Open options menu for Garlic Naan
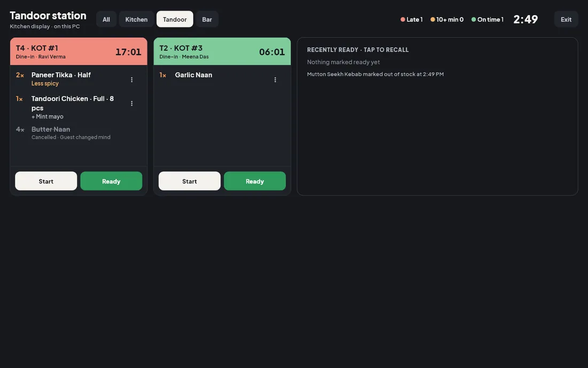Image resolution: width=588 pixels, height=368 pixels. pos(275,80)
